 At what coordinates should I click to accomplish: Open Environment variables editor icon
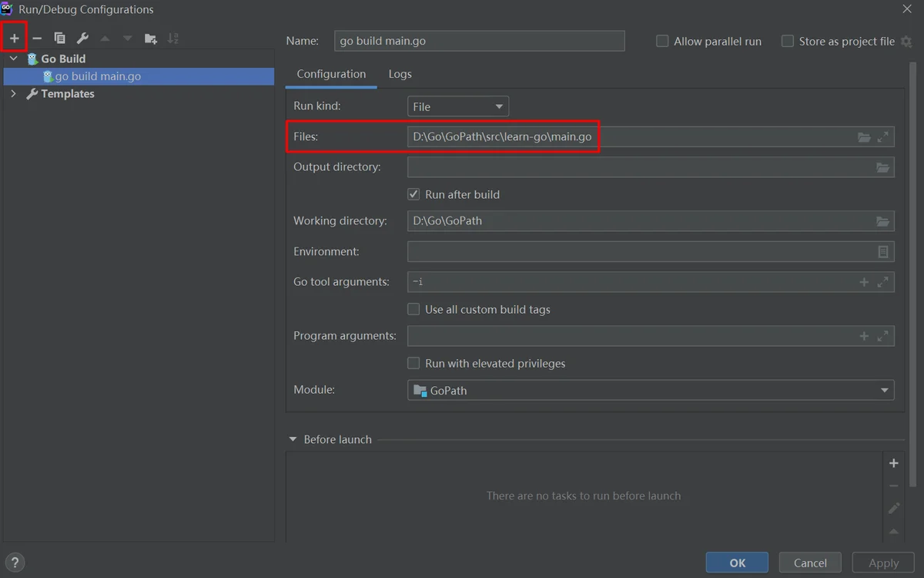(882, 251)
